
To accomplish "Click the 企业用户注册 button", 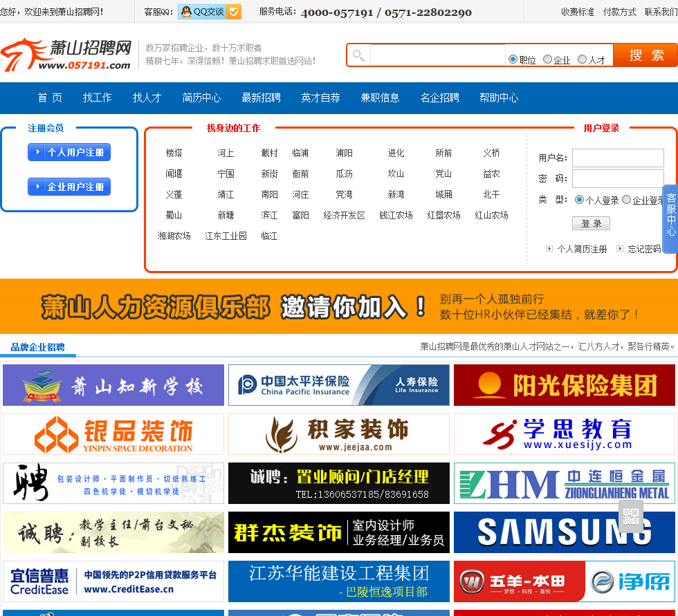I will click(69, 187).
